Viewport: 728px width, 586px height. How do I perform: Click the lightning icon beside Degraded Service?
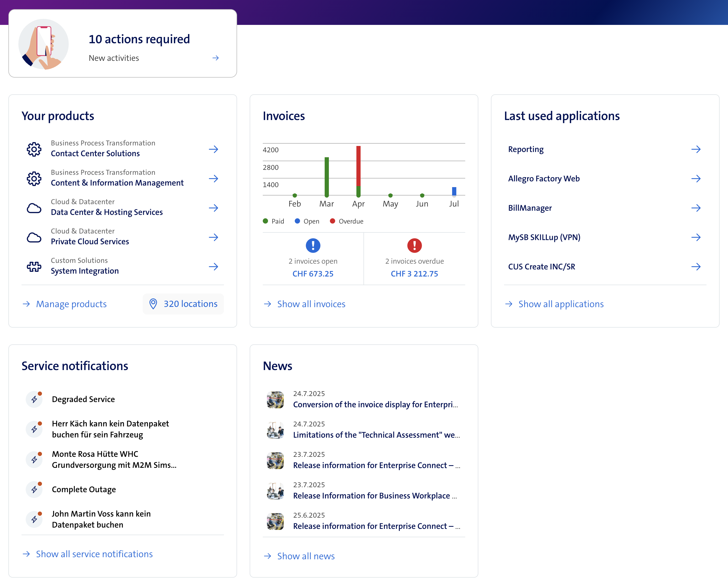pyautogui.click(x=34, y=399)
